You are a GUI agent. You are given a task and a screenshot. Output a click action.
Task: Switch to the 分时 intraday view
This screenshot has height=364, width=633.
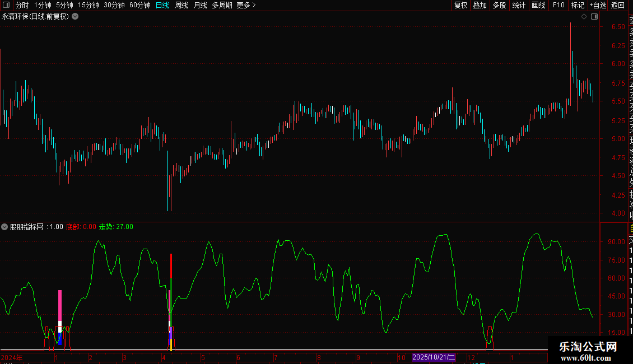click(22, 5)
